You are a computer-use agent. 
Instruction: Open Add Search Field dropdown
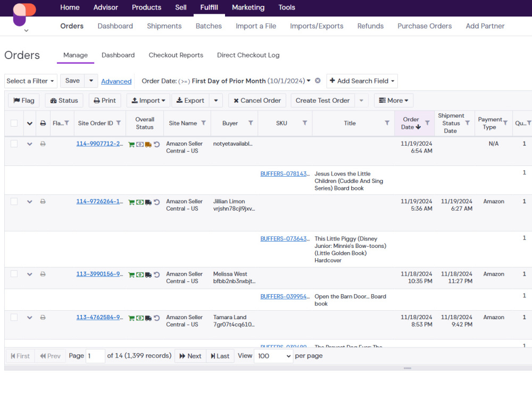[x=362, y=81]
